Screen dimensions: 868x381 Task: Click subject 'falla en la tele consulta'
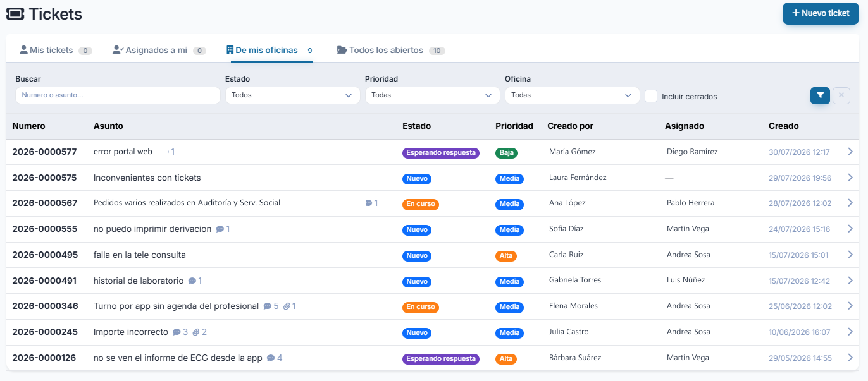point(140,255)
